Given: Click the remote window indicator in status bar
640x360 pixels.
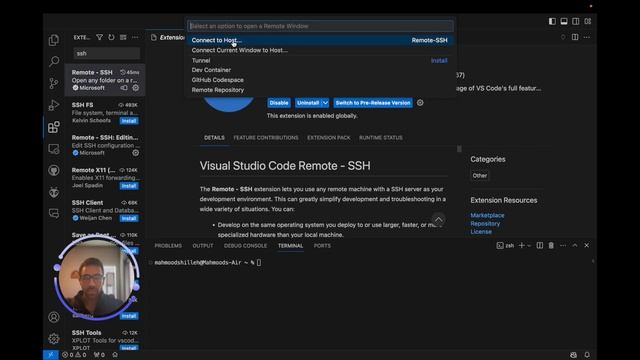Looking at the screenshot, I should coord(51,355).
